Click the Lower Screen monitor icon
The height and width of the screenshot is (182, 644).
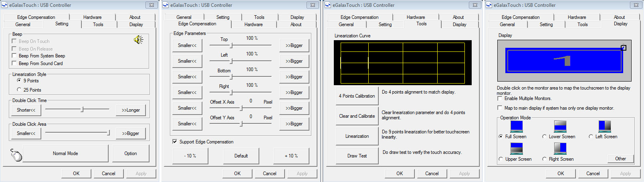(560, 126)
